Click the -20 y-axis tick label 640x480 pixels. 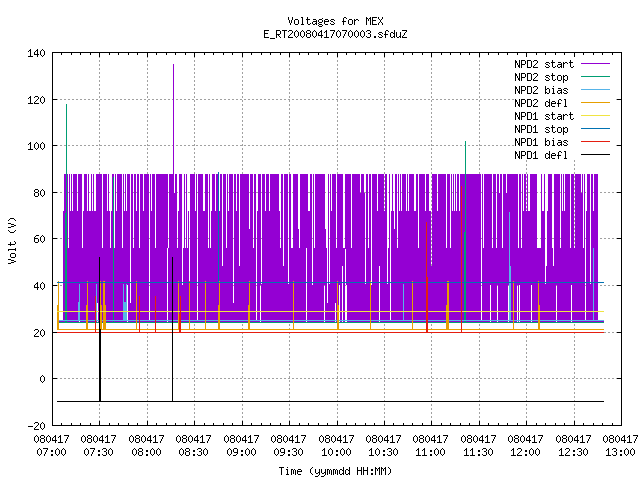(36, 426)
